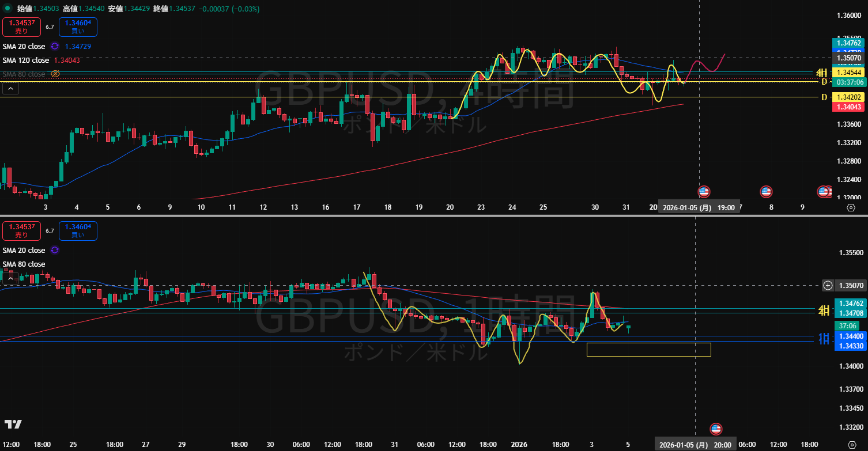Click the sell button (売り) in bottom chart

coord(21,231)
